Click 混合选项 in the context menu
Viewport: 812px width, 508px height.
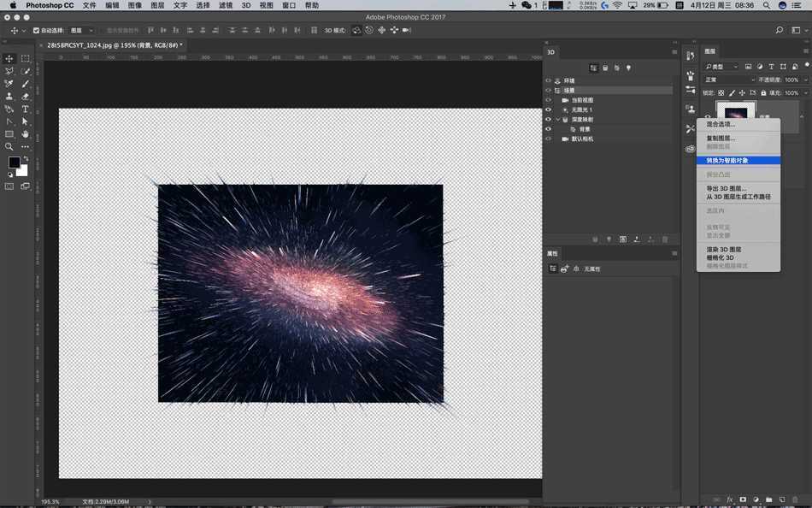[x=724, y=124]
